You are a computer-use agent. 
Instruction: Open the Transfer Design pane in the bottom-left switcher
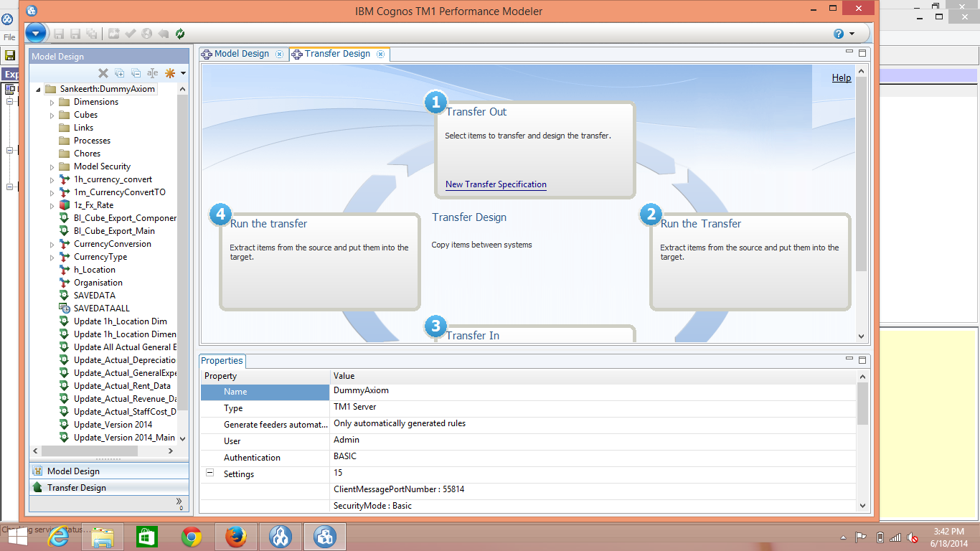coord(109,488)
